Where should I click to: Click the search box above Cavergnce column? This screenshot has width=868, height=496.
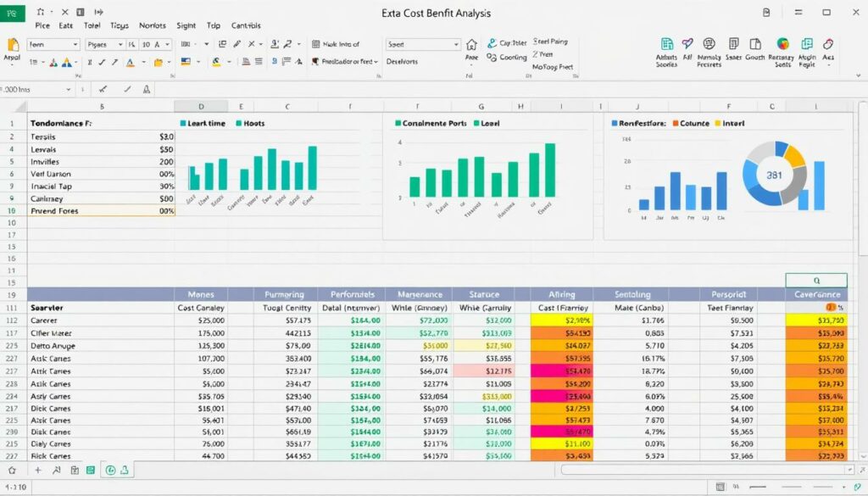816,280
